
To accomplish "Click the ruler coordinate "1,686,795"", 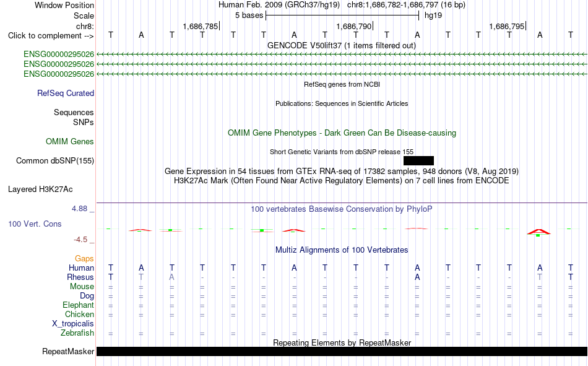I will point(507,26).
